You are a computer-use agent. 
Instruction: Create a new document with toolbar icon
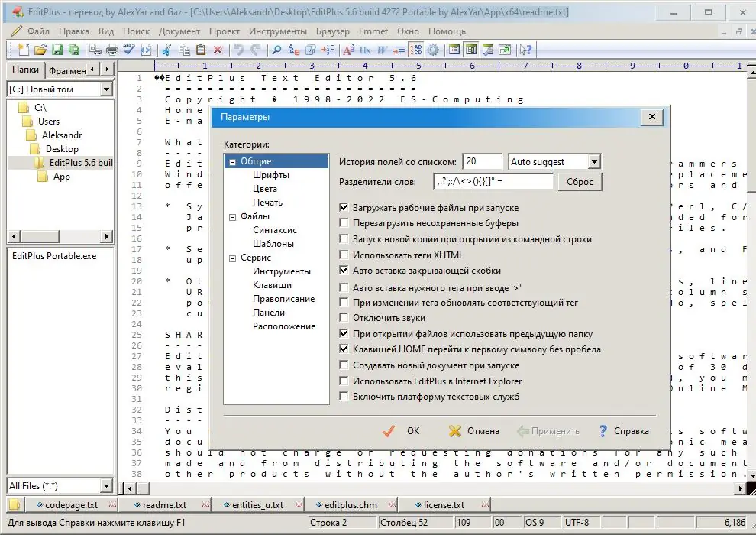coord(23,50)
